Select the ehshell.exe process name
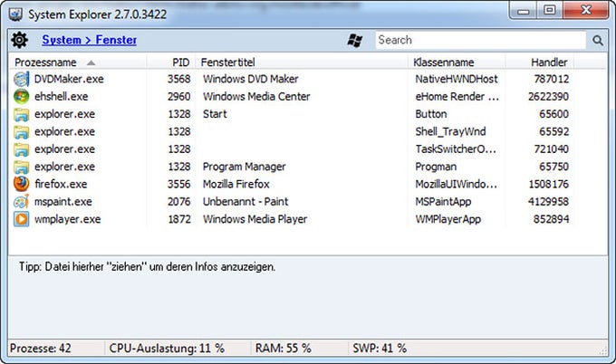 [x=62, y=97]
